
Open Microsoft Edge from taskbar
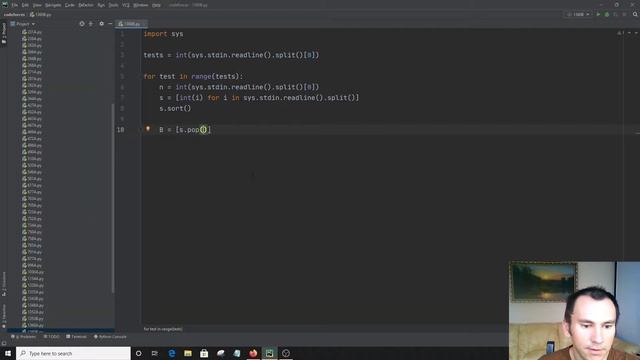tap(171, 353)
